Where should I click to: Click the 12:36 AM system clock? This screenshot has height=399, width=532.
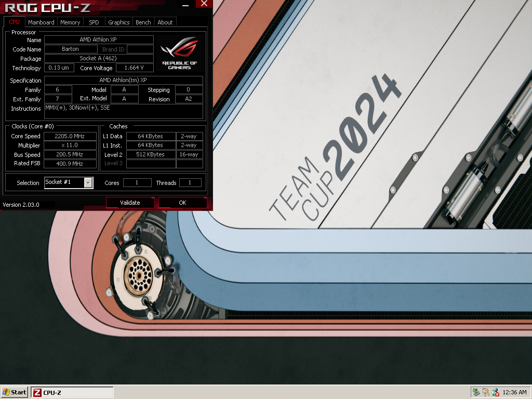(514, 392)
